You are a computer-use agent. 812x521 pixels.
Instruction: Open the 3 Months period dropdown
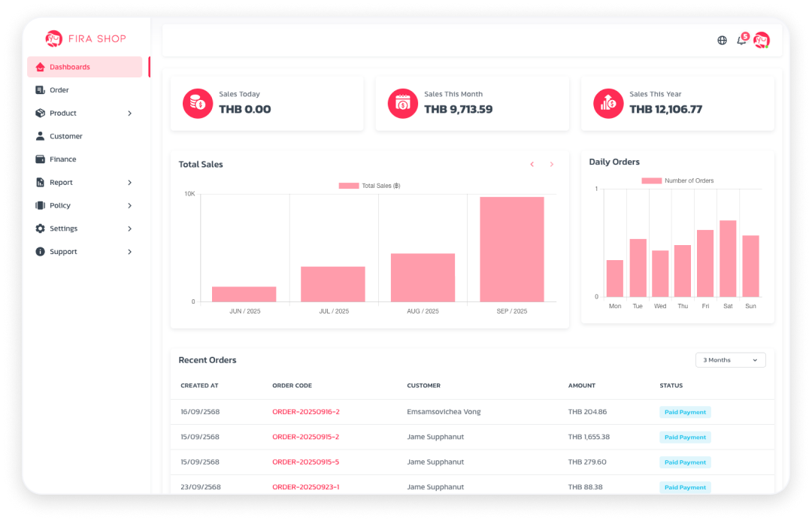[x=730, y=359]
